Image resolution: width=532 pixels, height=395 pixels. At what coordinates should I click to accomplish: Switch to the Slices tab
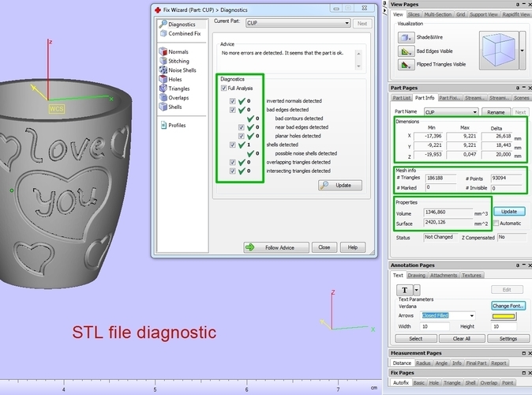[x=414, y=14]
